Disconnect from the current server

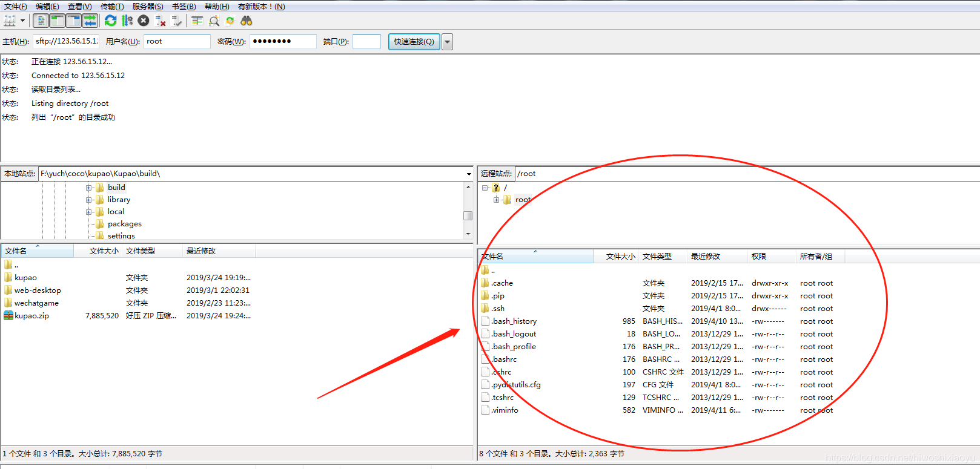[x=161, y=21]
